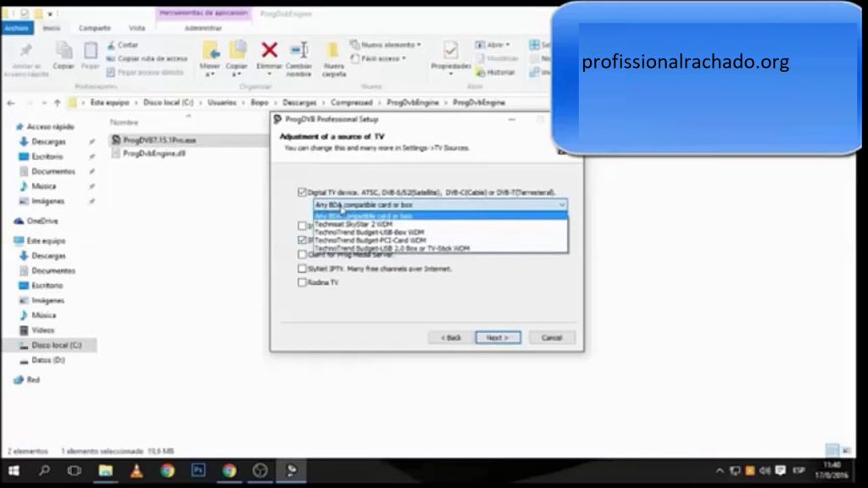Viewport: 868px width, 488px height.
Task: Click the Eliminar red X icon
Action: (270, 50)
